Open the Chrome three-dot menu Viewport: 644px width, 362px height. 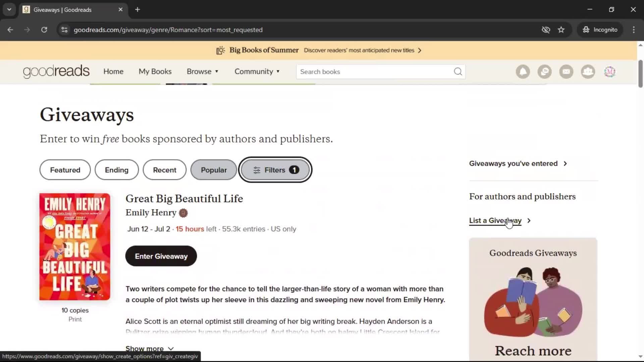[634, 30]
